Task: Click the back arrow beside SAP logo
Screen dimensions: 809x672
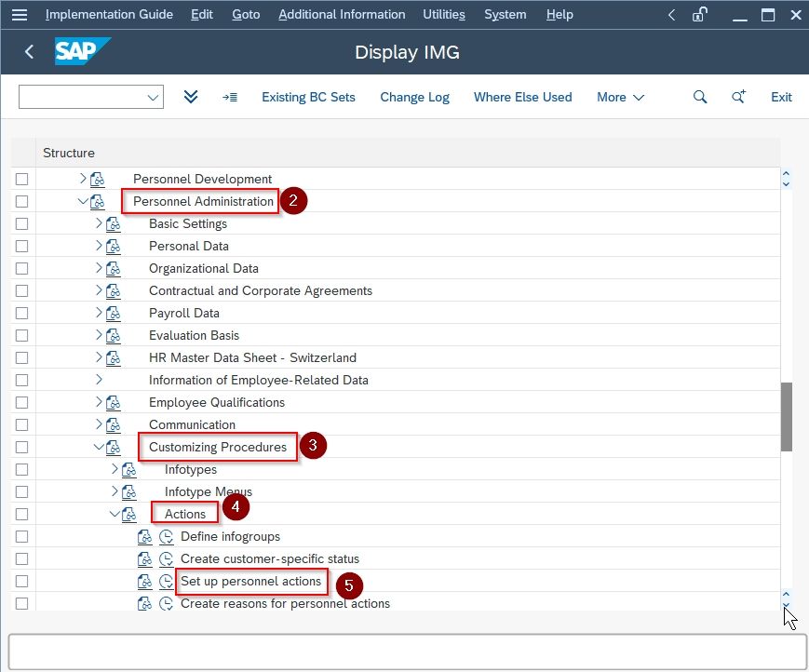Action: click(30, 51)
